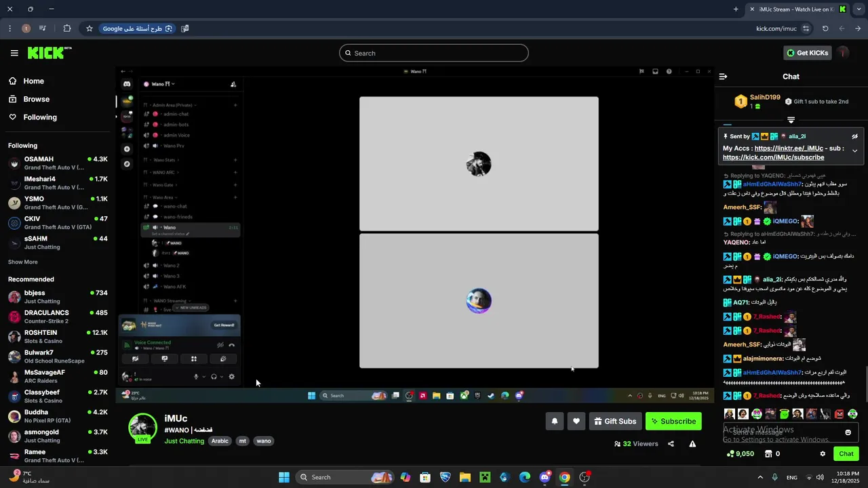Open Windows Start menu
The image size is (868, 488).
284,477
